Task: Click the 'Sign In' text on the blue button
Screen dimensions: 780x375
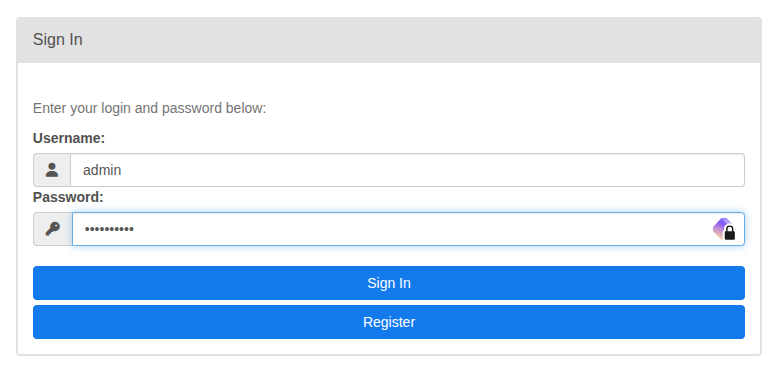Action: click(x=389, y=283)
